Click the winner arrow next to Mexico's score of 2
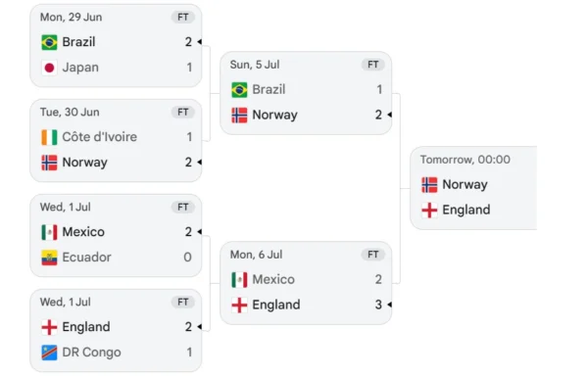 coord(200,232)
